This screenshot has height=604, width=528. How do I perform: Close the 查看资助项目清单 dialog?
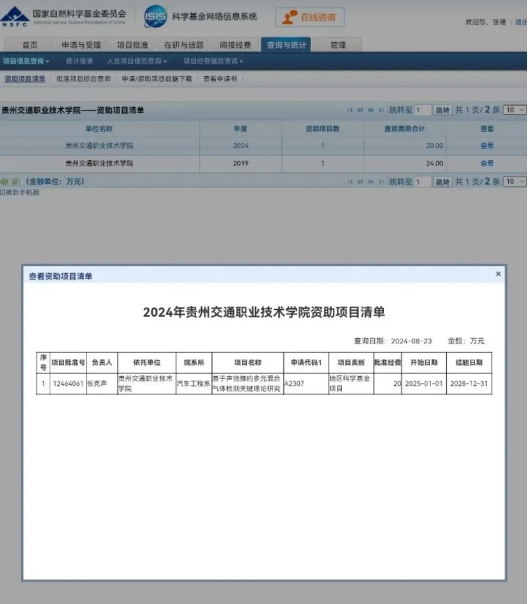[x=498, y=274]
